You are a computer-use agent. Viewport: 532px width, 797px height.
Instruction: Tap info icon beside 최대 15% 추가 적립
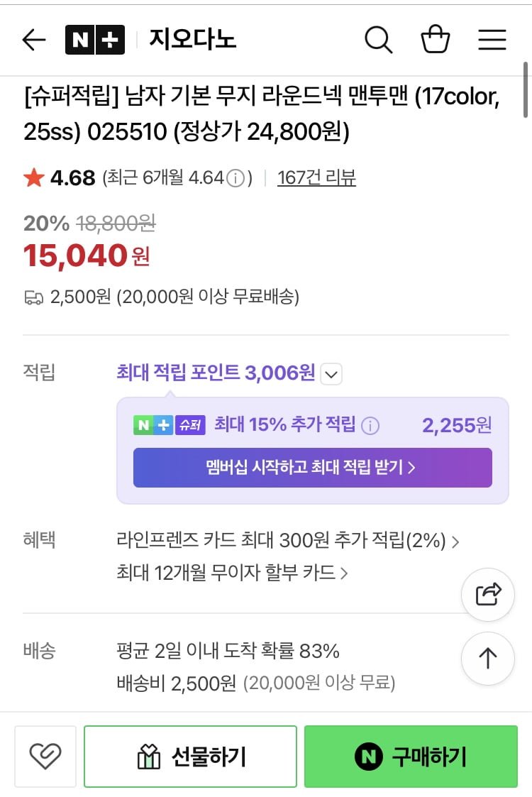[x=370, y=426]
